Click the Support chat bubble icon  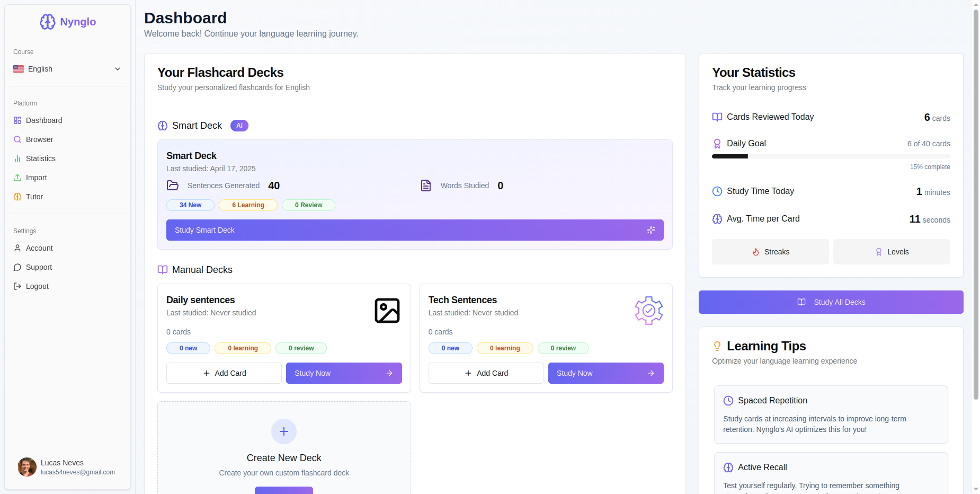pyautogui.click(x=17, y=267)
